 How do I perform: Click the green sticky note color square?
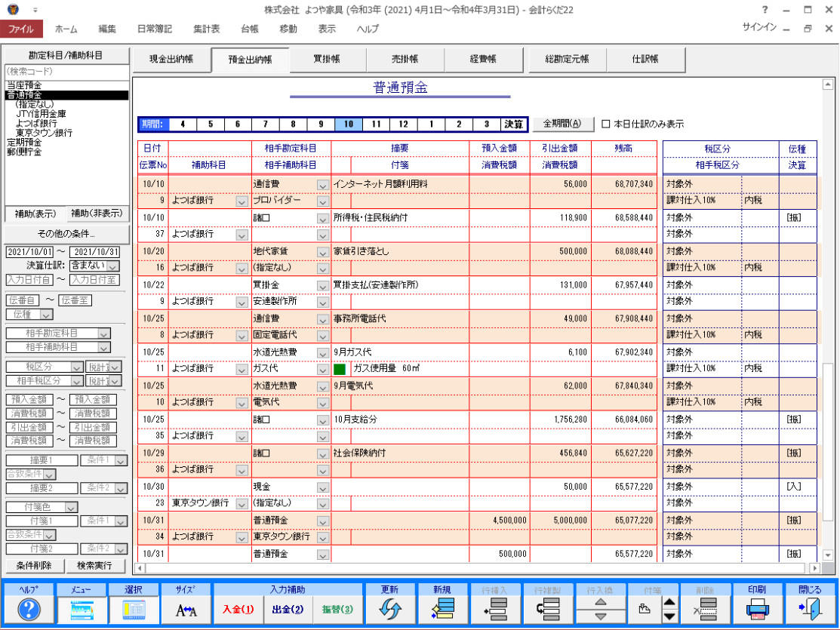pyautogui.click(x=340, y=369)
